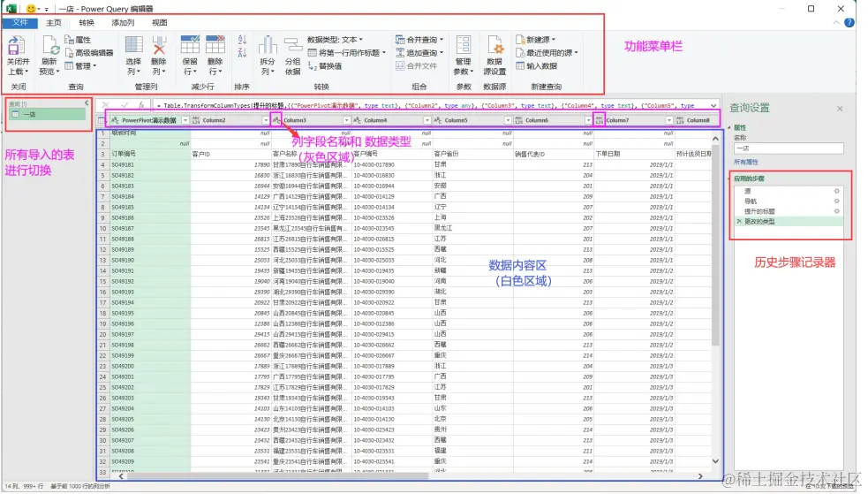Open the 所有属性 (All Properties) link

pos(745,163)
